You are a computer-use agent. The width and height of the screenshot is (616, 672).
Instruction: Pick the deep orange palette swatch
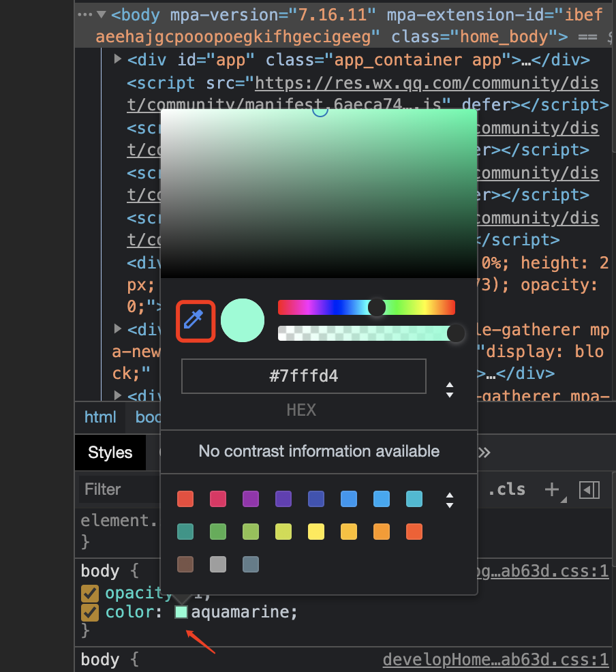[x=414, y=532]
